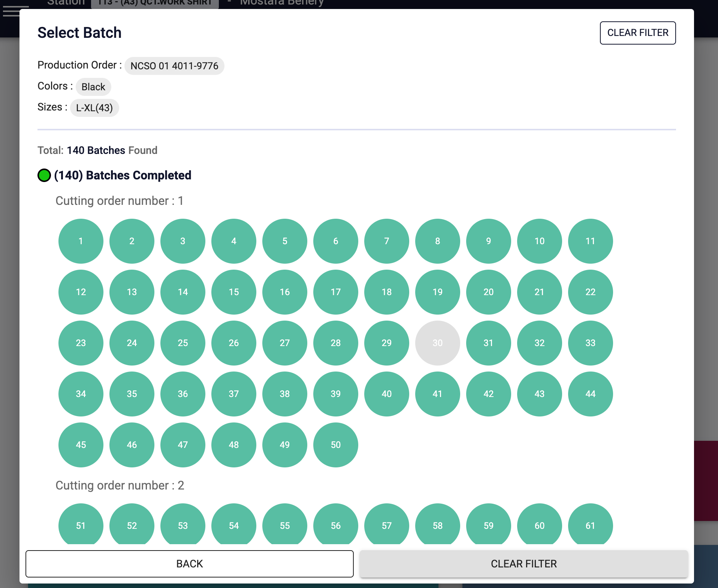The width and height of the screenshot is (718, 588).
Task: Choose batch 37
Action: tap(234, 394)
